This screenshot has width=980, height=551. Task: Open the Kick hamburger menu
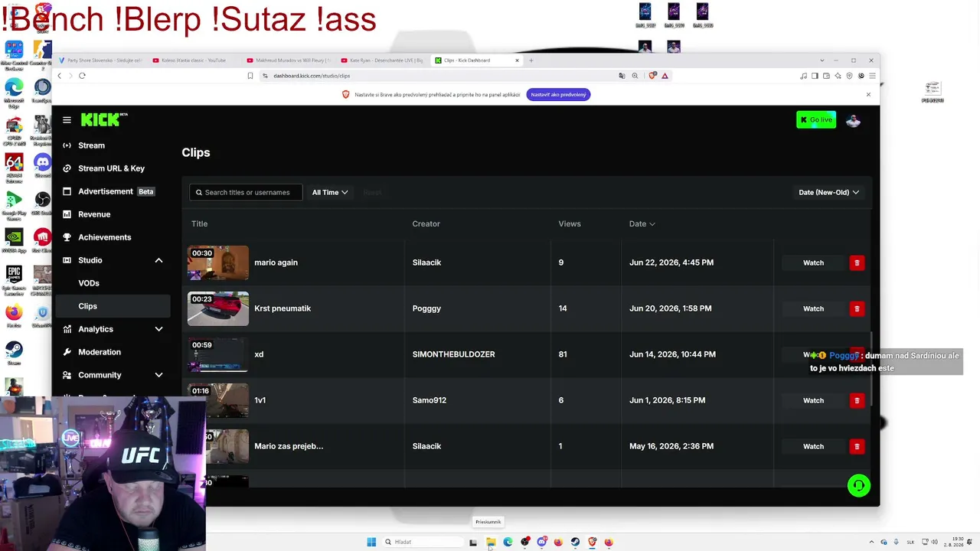pos(67,120)
